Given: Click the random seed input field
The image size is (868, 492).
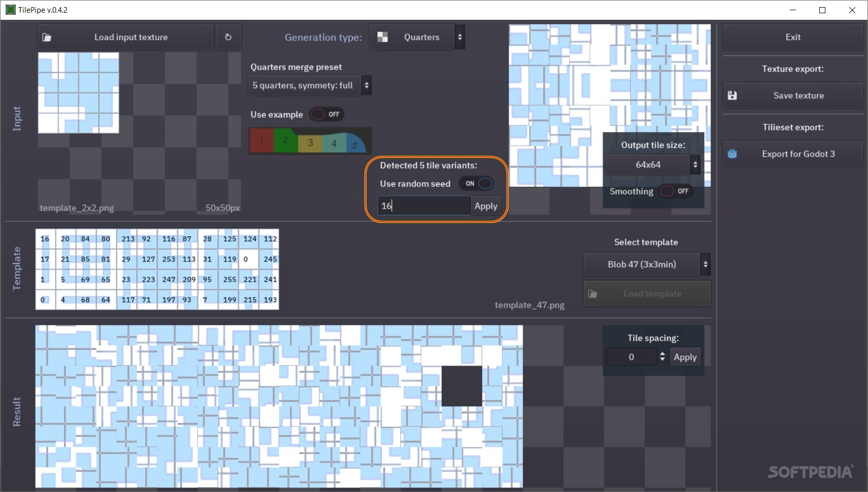Looking at the screenshot, I should click(x=424, y=206).
